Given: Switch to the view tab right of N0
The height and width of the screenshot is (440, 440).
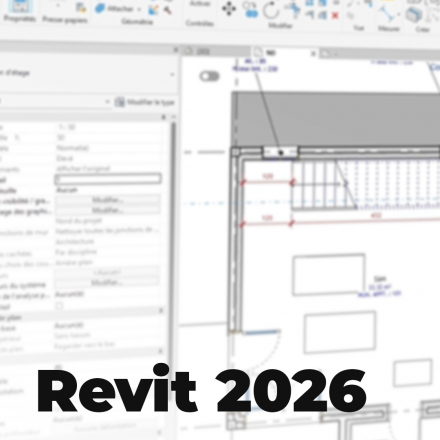Looking at the screenshot, I should (330, 53).
